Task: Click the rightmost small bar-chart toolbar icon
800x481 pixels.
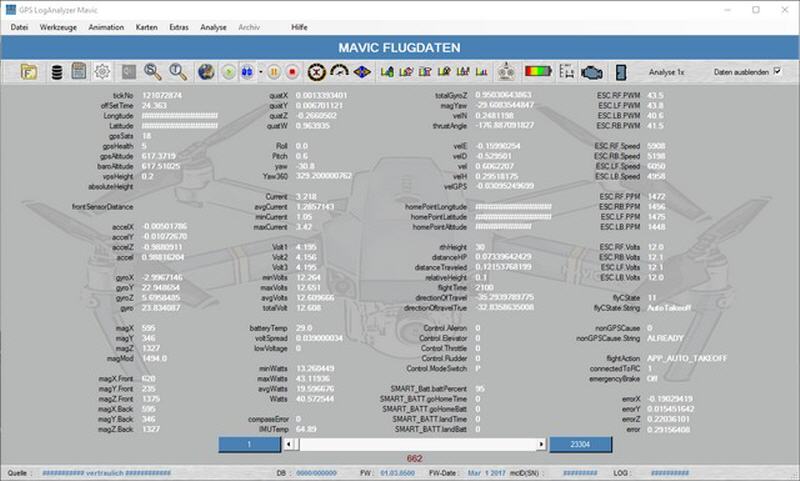Action: coord(481,72)
